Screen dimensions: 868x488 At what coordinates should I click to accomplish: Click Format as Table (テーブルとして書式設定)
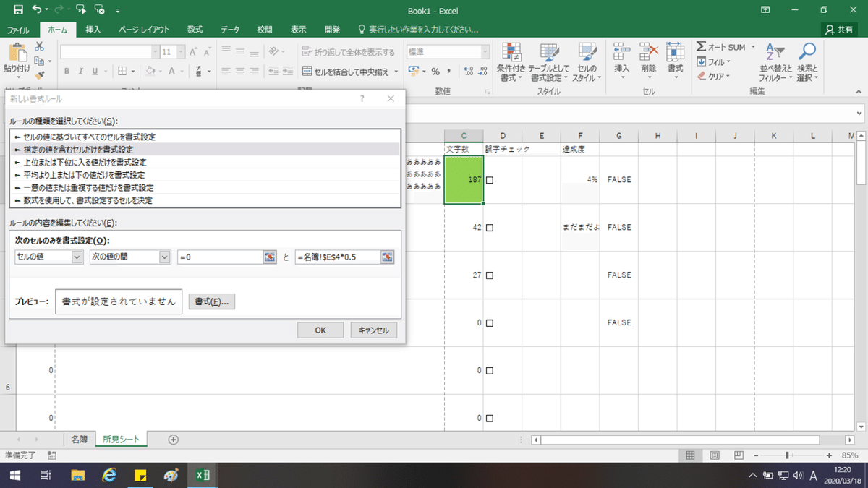pyautogui.click(x=550, y=61)
